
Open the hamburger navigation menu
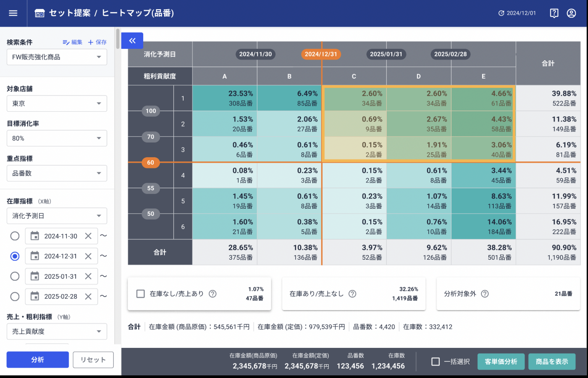pyautogui.click(x=13, y=13)
